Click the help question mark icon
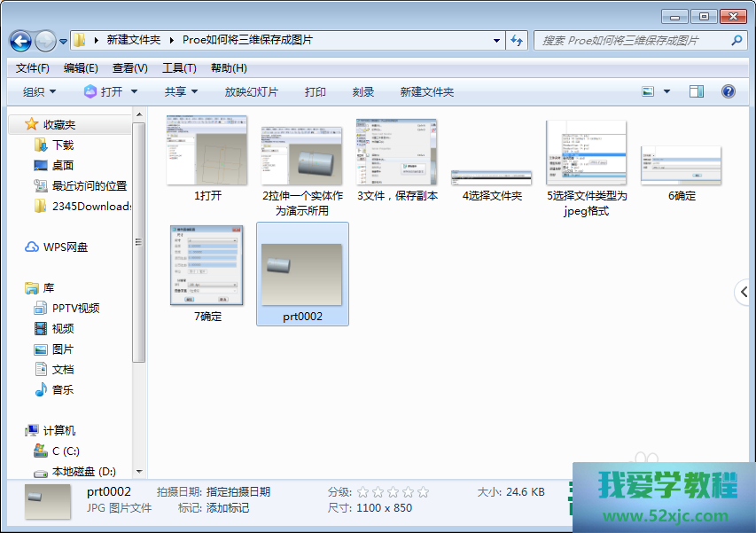This screenshot has width=756, height=533. (728, 91)
